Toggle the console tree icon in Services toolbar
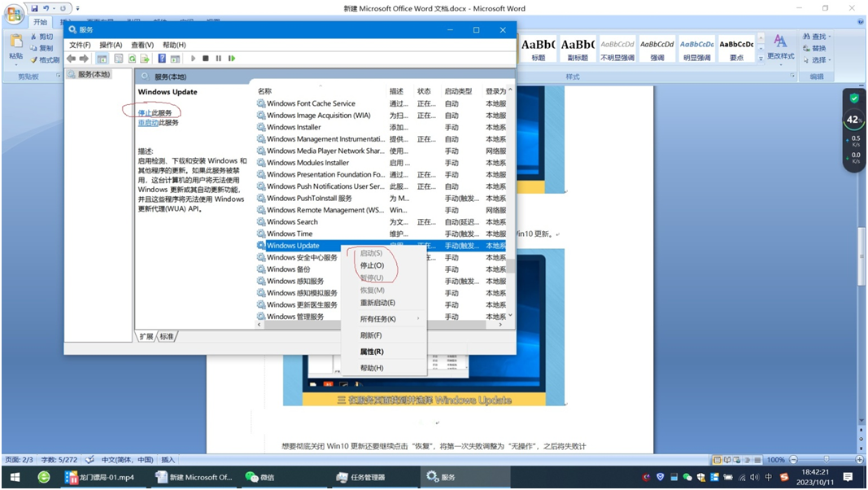 pos(103,59)
